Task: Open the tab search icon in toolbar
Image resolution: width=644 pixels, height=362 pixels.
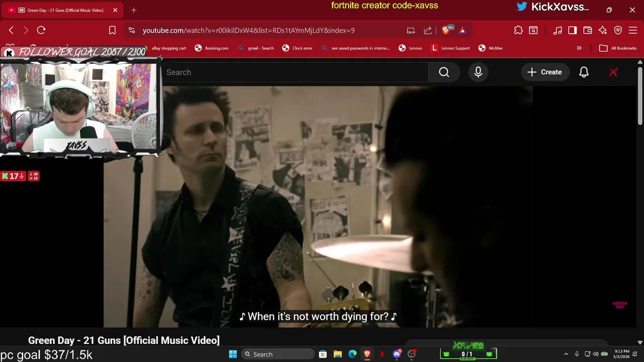Action: coord(533,30)
